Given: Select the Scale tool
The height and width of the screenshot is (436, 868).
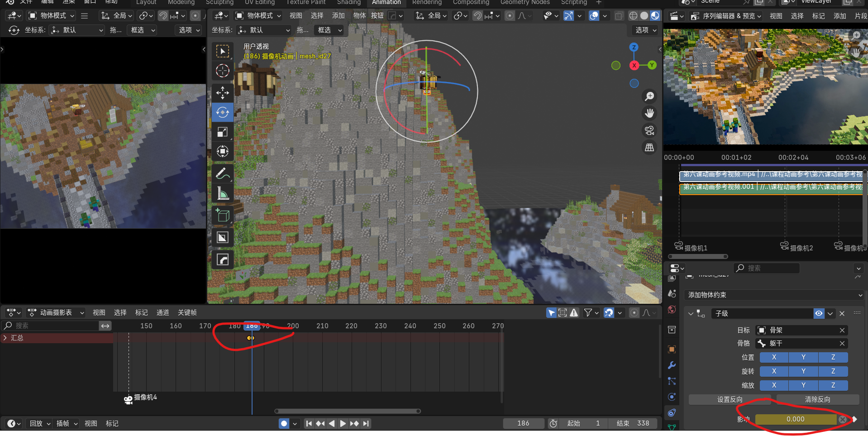Looking at the screenshot, I should click(x=222, y=132).
